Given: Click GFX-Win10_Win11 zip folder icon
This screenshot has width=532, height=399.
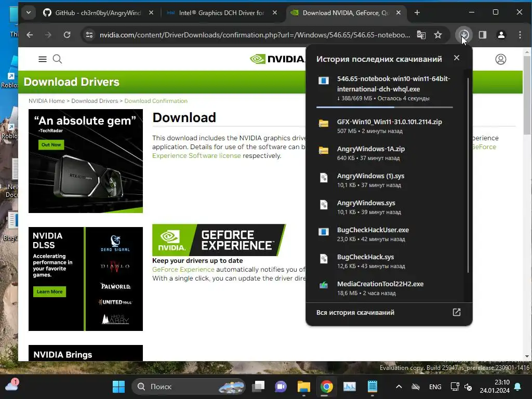Looking at the screenshot, I should (324, 124).
